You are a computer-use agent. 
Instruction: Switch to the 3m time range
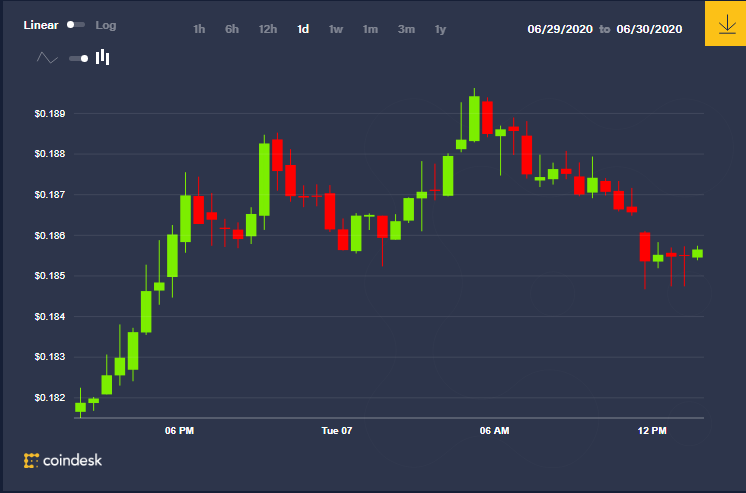coord(406,29)
